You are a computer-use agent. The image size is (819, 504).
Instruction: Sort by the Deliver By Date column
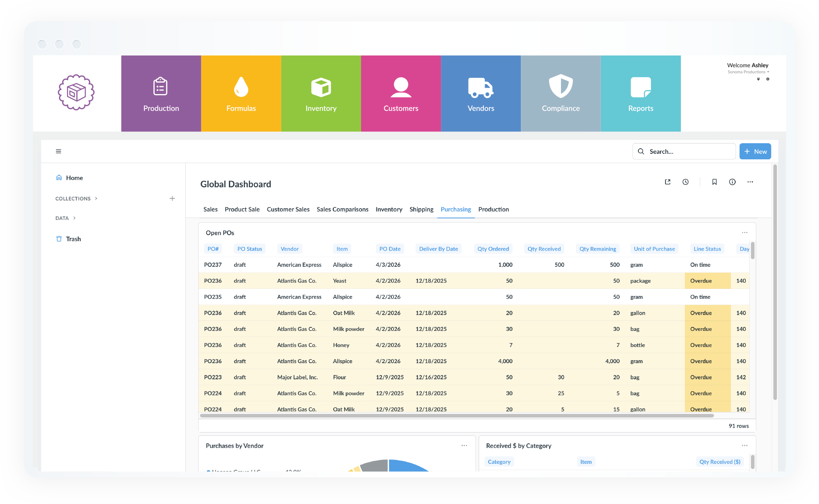point(439,249)
